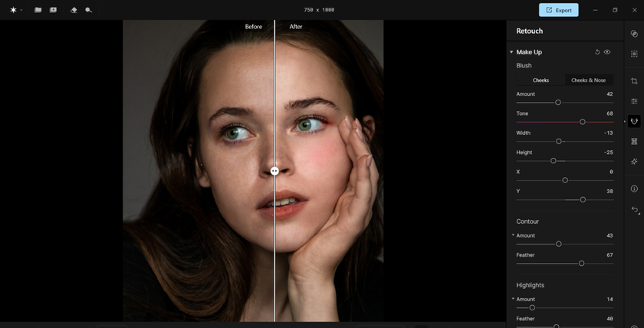Select the magnifier tool in the top toolbar
Image resolution: width=644 pixels, height=328 pixels.
88,10
